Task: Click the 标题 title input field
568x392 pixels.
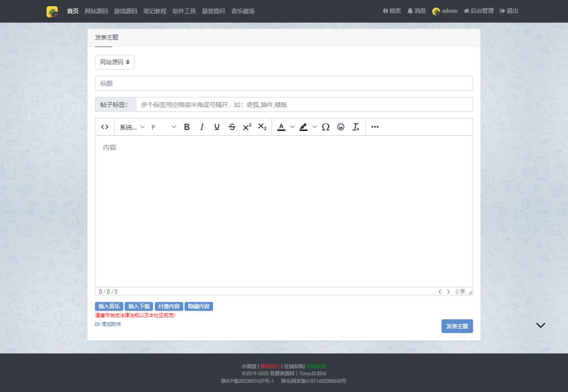Action: point(284,83)
